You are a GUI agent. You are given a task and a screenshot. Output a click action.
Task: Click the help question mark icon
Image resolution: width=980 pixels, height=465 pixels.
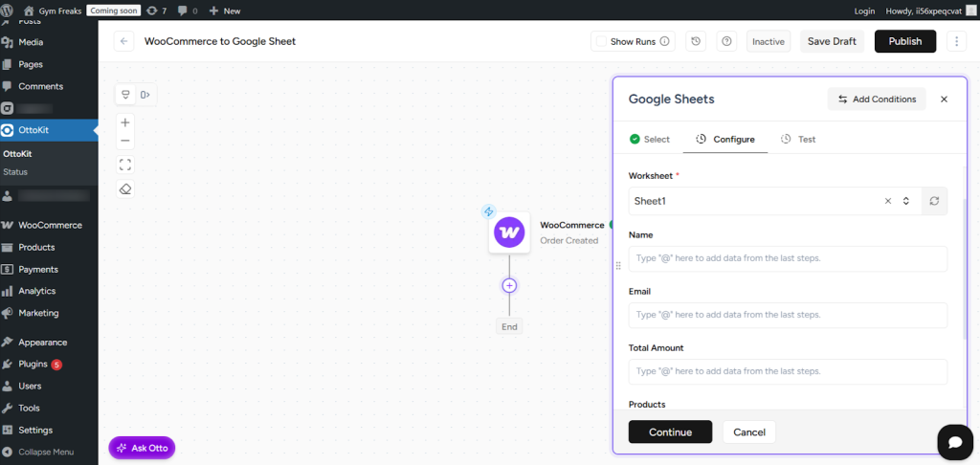pos(726,41)
